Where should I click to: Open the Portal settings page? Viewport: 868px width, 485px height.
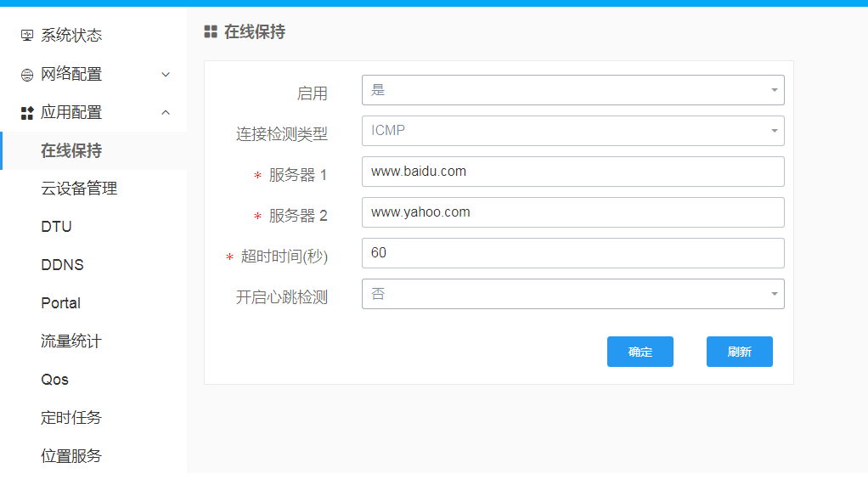(x=60, y=303)
